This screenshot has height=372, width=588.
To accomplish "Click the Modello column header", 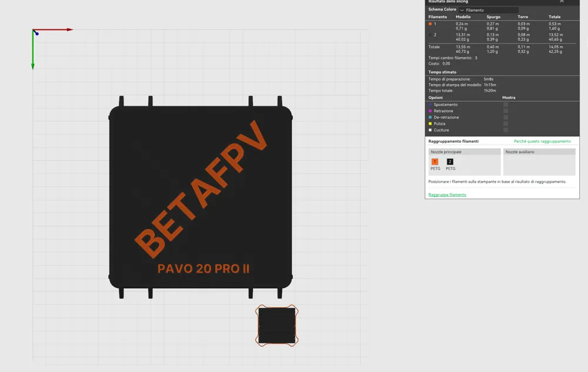I will click(463, 17).
